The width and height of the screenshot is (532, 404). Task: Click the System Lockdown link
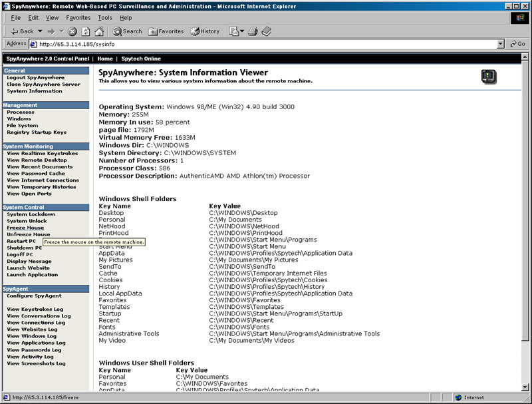[31, 214]
